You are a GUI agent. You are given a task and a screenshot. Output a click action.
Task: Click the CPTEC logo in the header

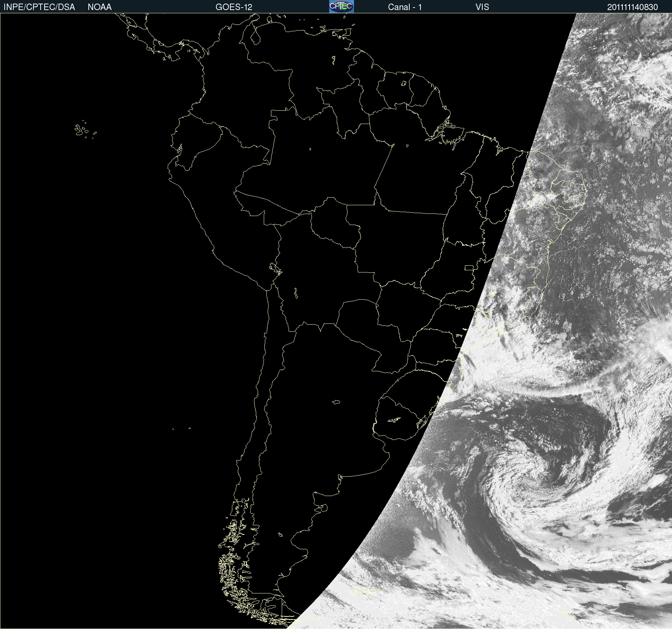point(341,6)
